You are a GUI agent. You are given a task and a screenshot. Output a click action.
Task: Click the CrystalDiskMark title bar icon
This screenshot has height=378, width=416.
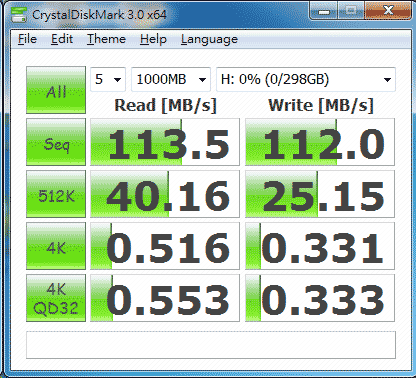tap(19, 14)
